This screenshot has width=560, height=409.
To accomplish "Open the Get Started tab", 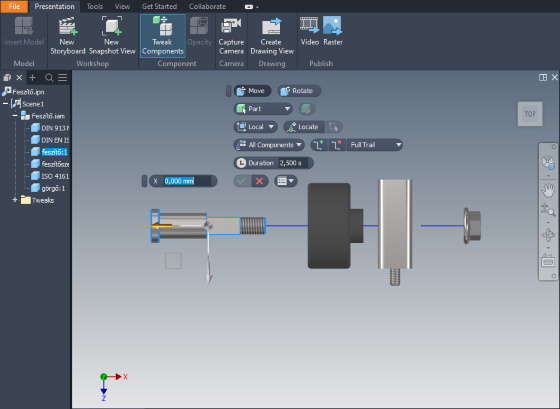I will (x=159, y=6).
